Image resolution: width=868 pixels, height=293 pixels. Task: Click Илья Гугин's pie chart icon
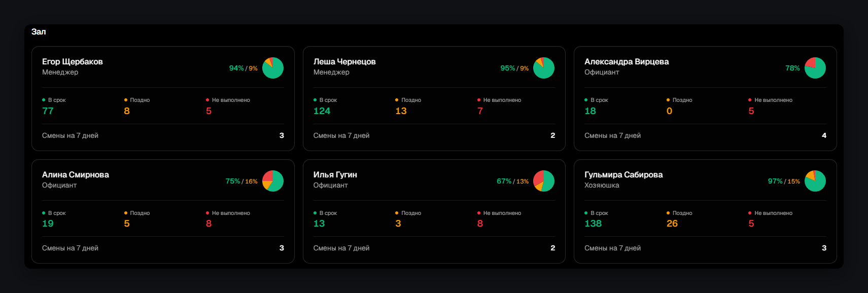[544, 181]
